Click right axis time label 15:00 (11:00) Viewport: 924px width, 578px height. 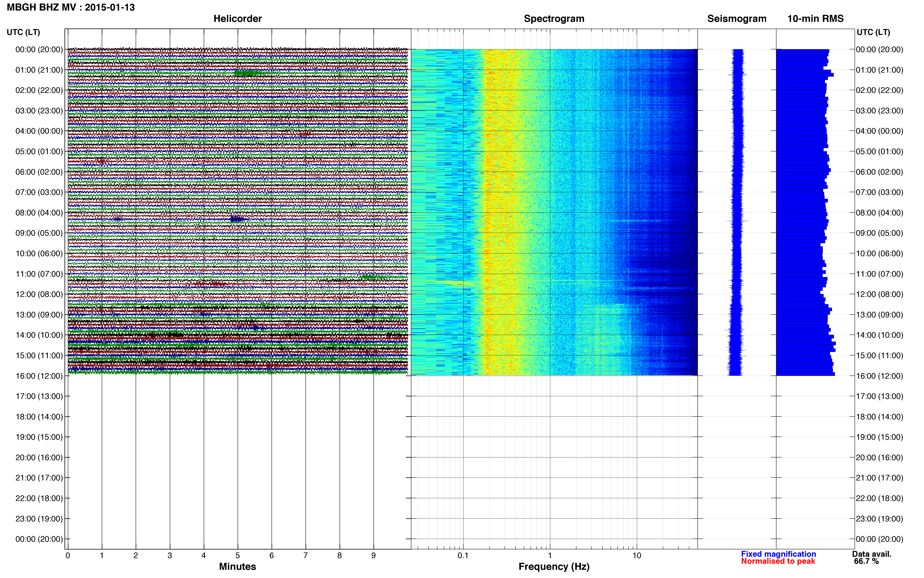(879, 355)
